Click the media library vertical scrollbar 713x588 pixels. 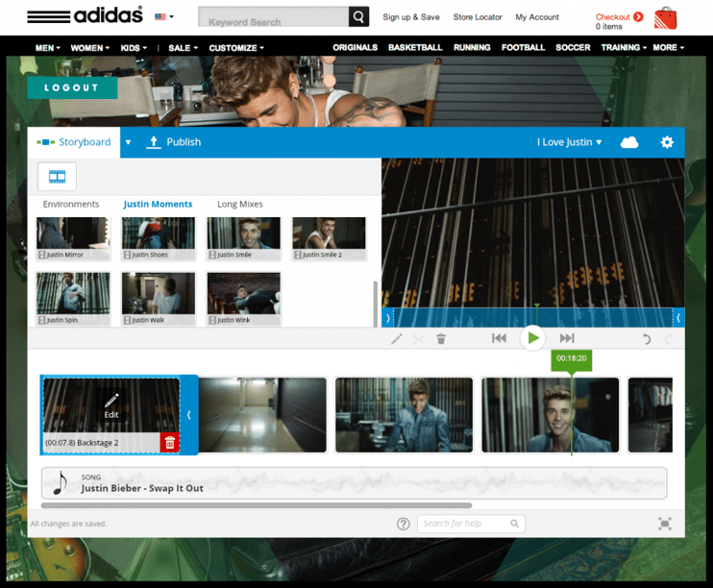[x=375, y=304]
